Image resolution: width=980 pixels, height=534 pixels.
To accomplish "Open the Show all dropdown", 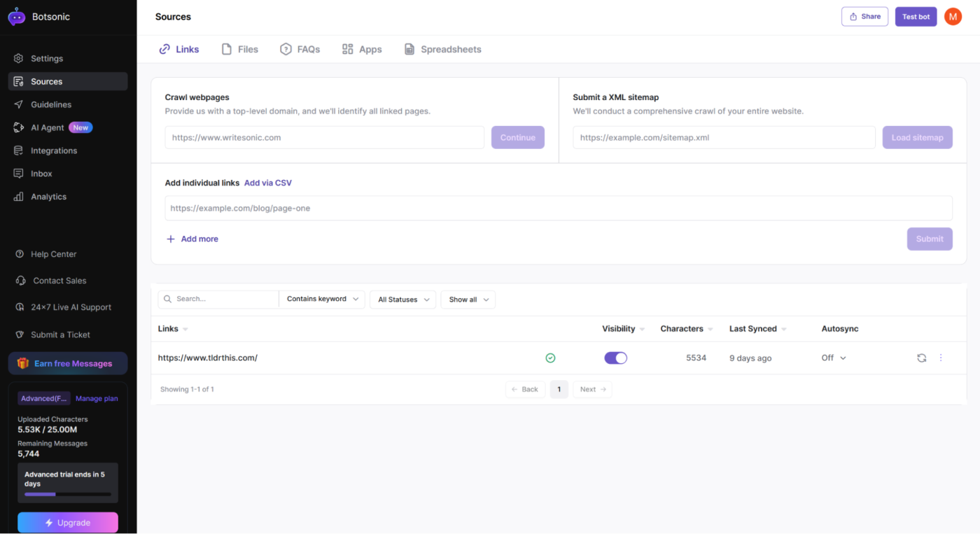I will (468, 300).
